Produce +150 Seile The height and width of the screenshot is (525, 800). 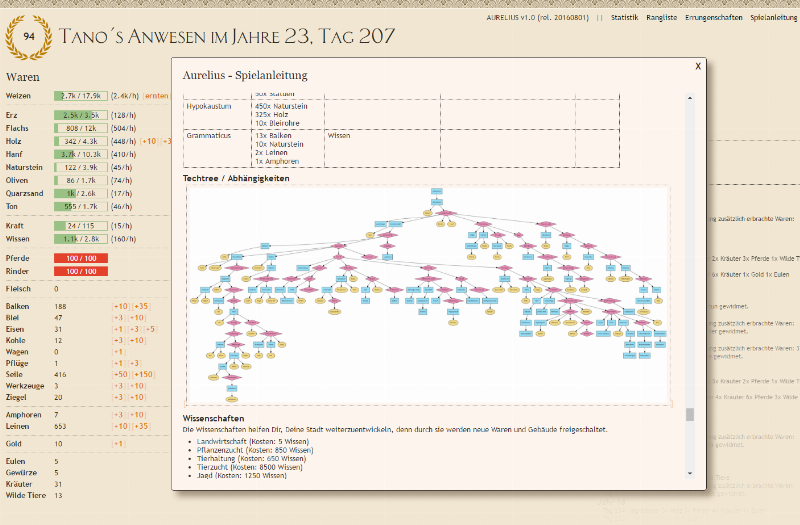pos(143,374)
